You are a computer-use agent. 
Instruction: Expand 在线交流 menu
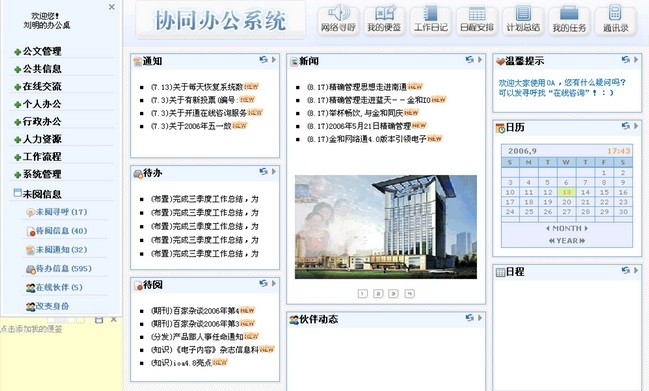(x=38, y=86)
